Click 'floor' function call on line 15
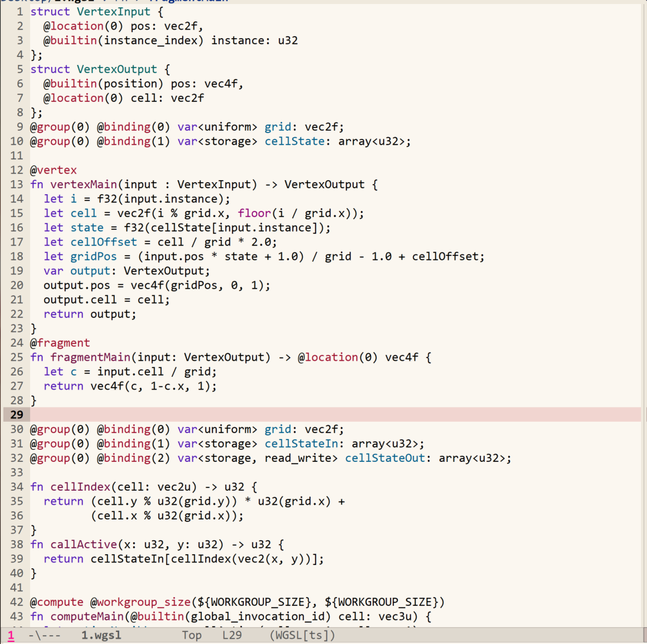 click(255, 214)
